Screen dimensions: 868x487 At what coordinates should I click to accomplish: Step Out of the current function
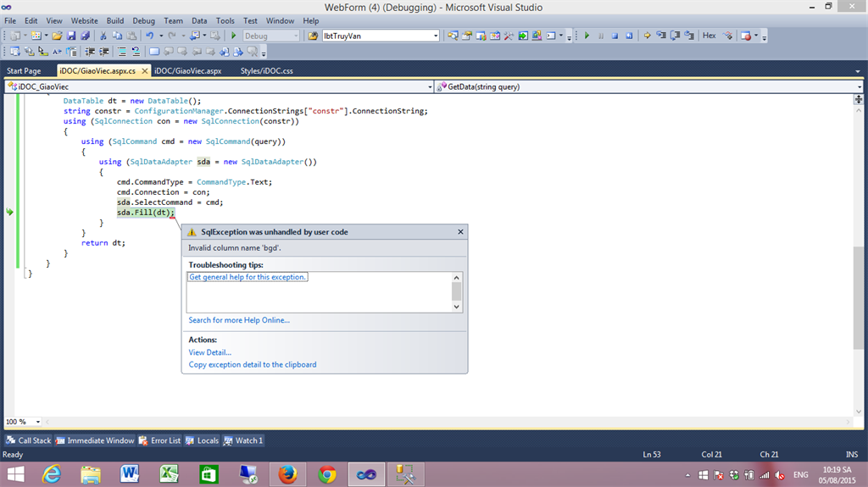tap(688, 36)
